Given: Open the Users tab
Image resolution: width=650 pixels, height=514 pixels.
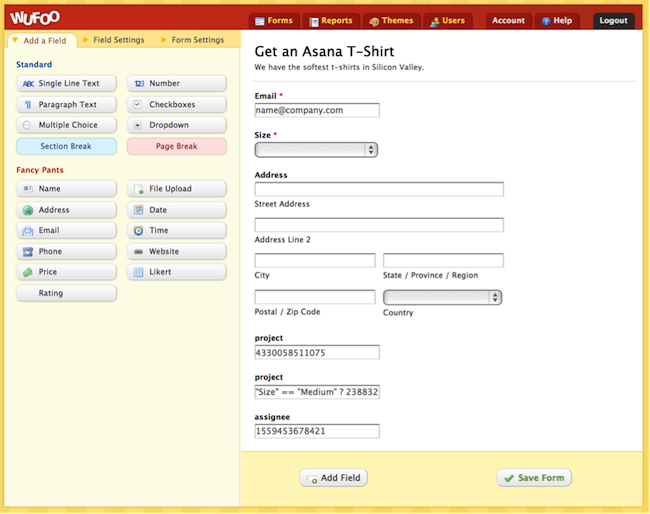Looking at the screenshot, I should 447,21.
